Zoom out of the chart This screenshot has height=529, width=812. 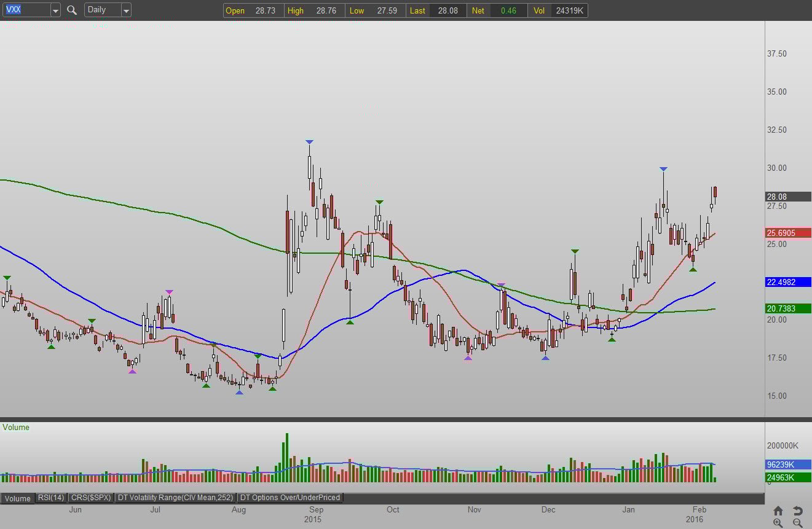797,523
